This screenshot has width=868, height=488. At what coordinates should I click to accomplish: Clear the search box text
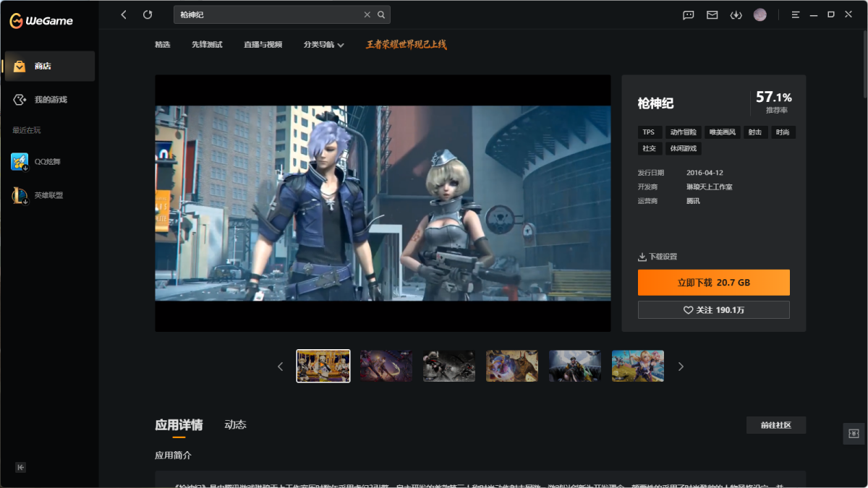pos(367,14)
